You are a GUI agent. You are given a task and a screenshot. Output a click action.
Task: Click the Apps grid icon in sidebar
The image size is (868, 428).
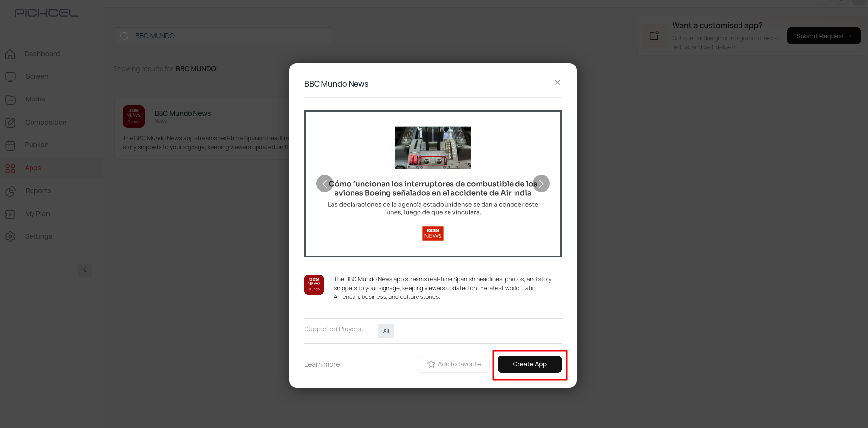pos(10,168)
